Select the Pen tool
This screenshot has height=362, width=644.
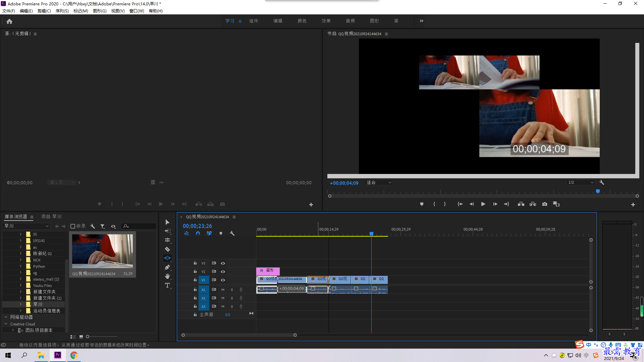click(x=167, y=267)
